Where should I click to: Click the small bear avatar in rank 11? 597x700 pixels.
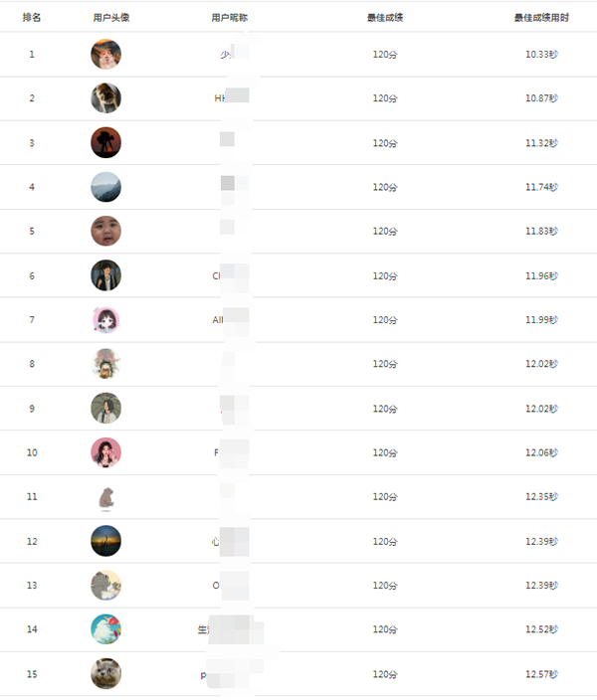(105, 498)
